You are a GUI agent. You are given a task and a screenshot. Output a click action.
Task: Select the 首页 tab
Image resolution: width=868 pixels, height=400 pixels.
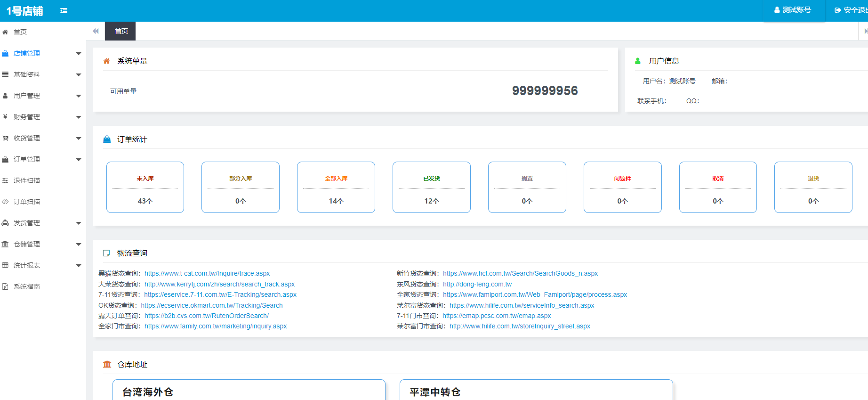pyautogui.click(x=121, y=31)
